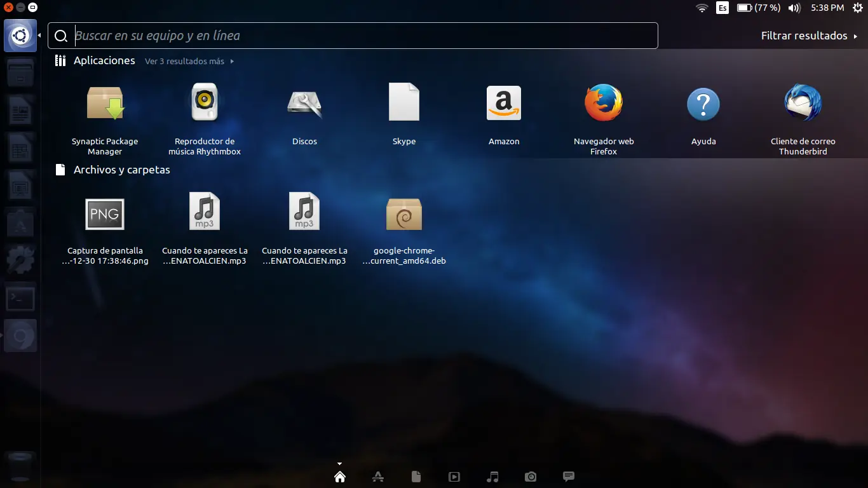Open the google-chrome deb package file
868x488 pixels.
(x=404, y=214)
